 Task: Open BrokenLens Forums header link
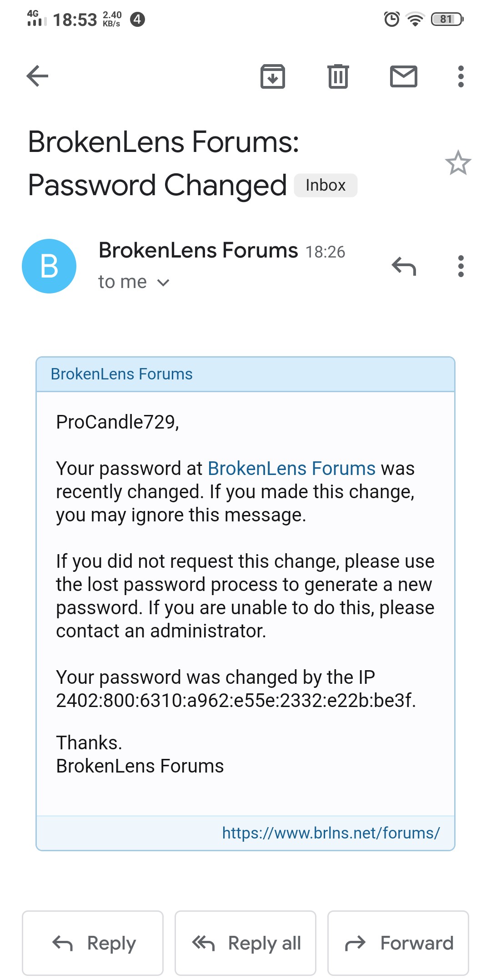(121, 374)
